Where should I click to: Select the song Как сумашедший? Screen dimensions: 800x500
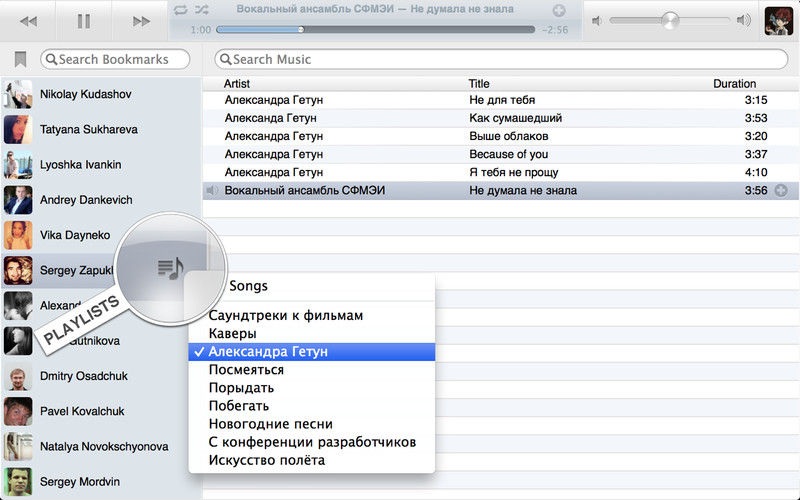[x=501, y=118]
